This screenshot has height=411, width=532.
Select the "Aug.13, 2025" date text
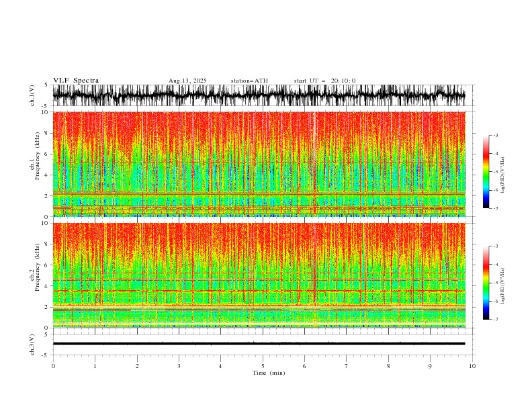click(x=187, y=81)
